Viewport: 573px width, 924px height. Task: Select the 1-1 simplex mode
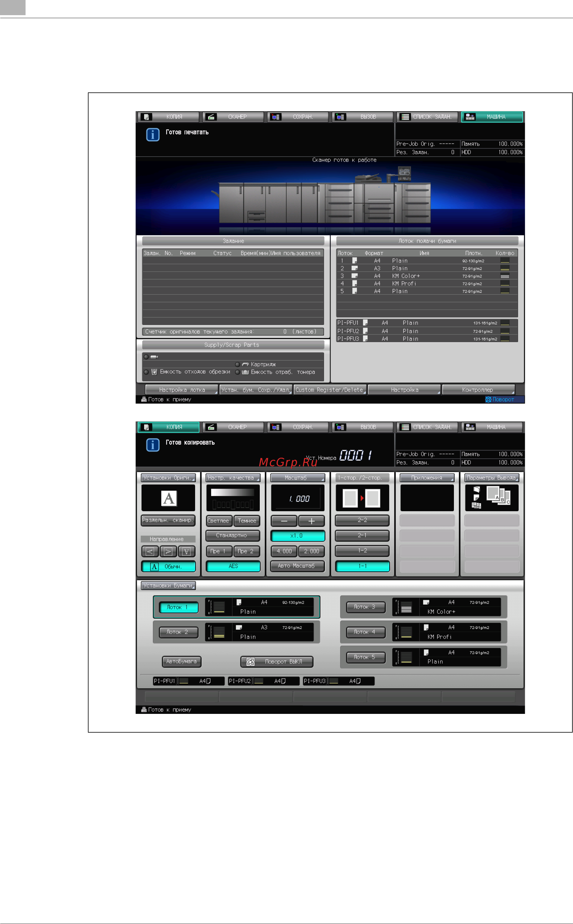pos(362,566)
